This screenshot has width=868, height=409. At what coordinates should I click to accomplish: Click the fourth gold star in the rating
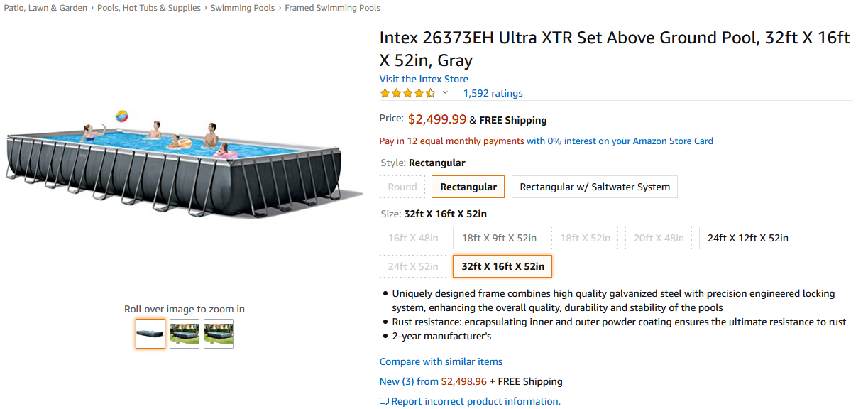[419, 92]
